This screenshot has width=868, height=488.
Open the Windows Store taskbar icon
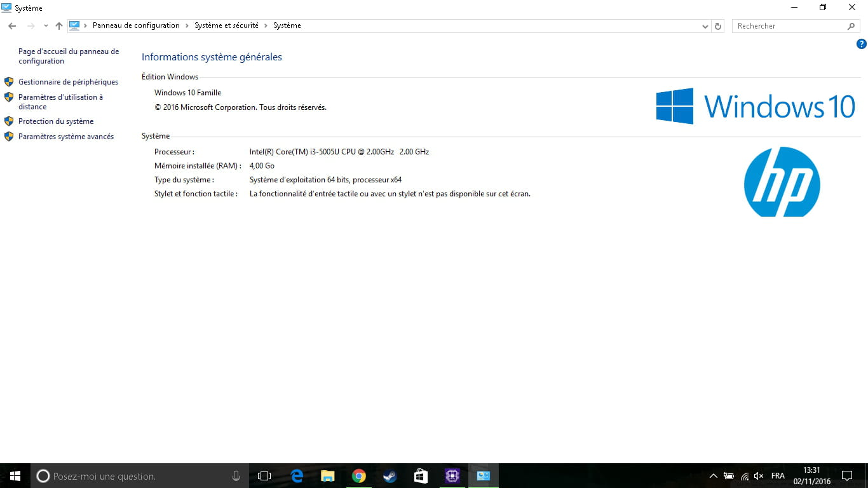pos(421,476)
